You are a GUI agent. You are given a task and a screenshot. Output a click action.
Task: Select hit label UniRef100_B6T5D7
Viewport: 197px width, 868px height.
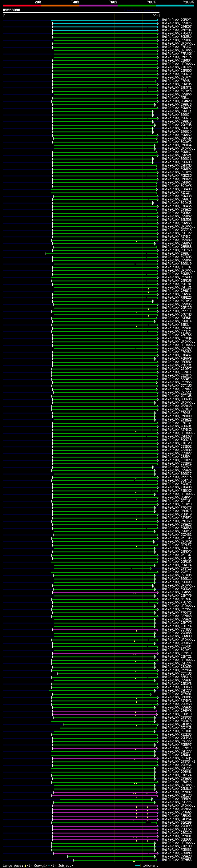coord(177,599)
